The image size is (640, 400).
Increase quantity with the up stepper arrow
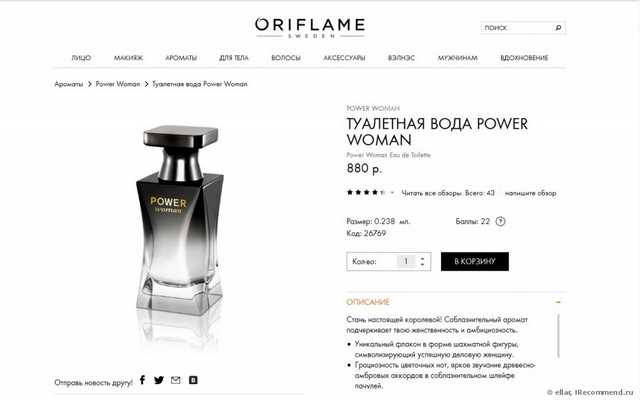422,258
